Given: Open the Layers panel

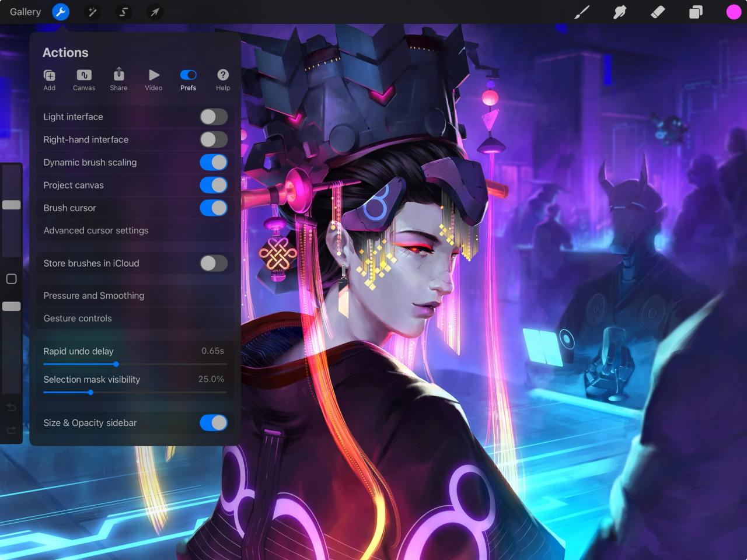Looking at the screenshot, I should tap(696, 12).
